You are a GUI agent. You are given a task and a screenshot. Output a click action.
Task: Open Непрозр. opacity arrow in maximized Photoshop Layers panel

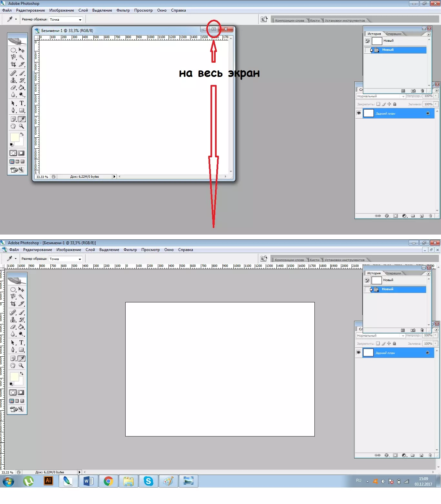pos(436,335)
